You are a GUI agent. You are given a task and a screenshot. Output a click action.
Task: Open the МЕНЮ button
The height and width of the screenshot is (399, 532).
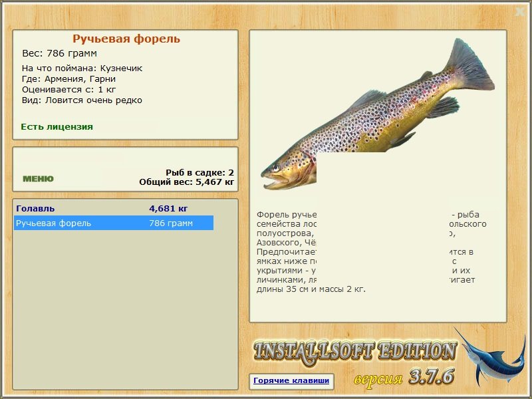point(38,179)
